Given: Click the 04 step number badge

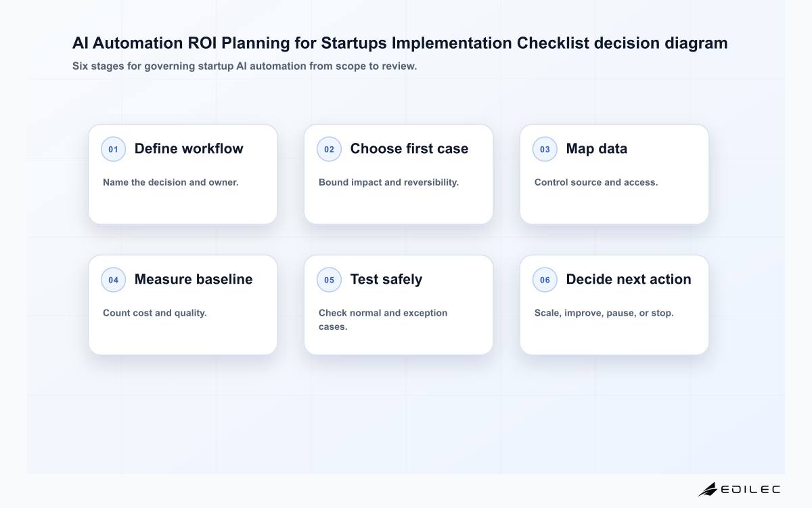Looking at the screenshot, I should click(113, 280).
